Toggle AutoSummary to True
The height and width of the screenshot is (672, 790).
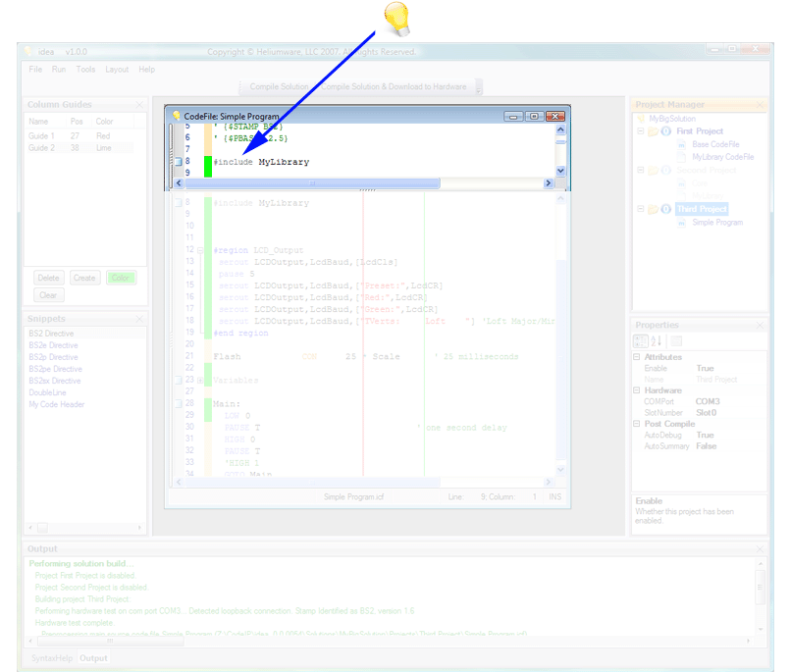point(706,445)
